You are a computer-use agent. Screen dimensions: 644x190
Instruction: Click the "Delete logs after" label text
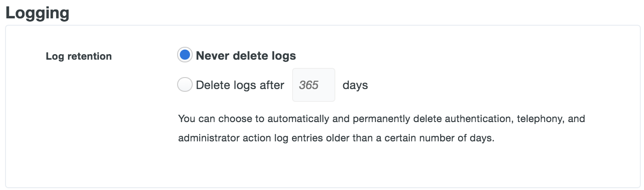coord(240,85)
